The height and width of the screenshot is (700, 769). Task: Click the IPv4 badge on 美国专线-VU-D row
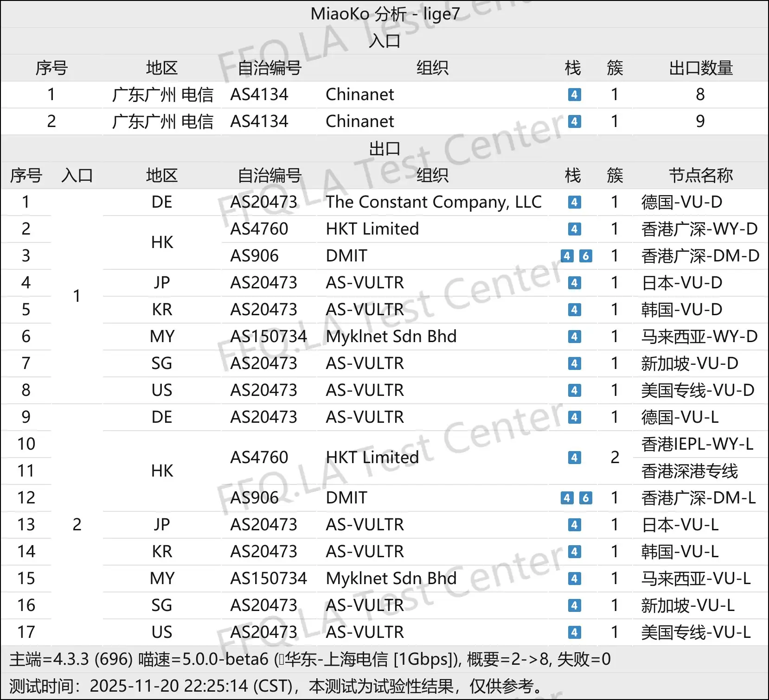tap(574, 390)
